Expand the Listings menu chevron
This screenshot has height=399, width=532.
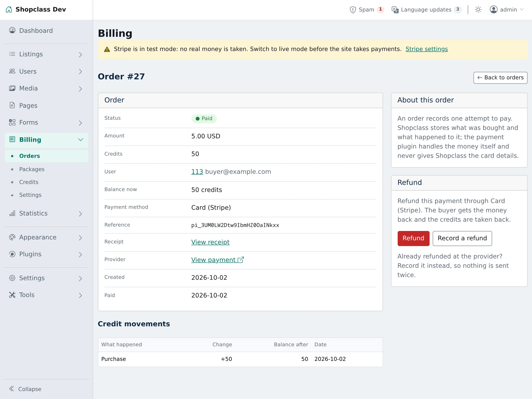tap(80, 55)
